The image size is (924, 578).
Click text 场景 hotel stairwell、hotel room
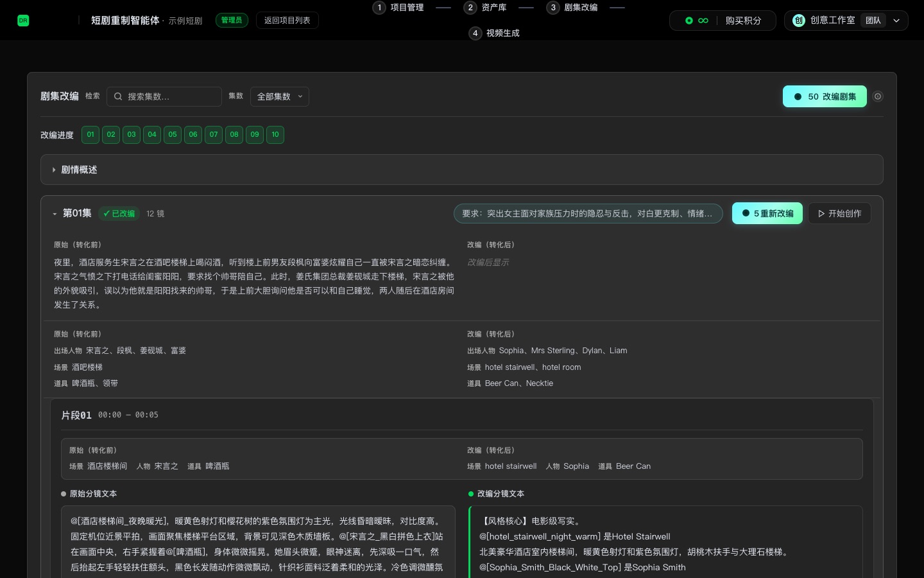click(524, 367)
